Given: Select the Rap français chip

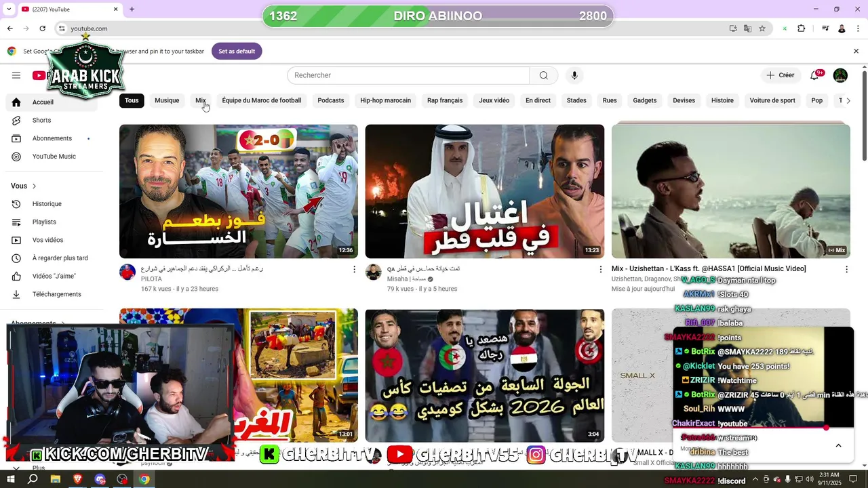Looking at the screenshot, I should [x=445, y=100].
